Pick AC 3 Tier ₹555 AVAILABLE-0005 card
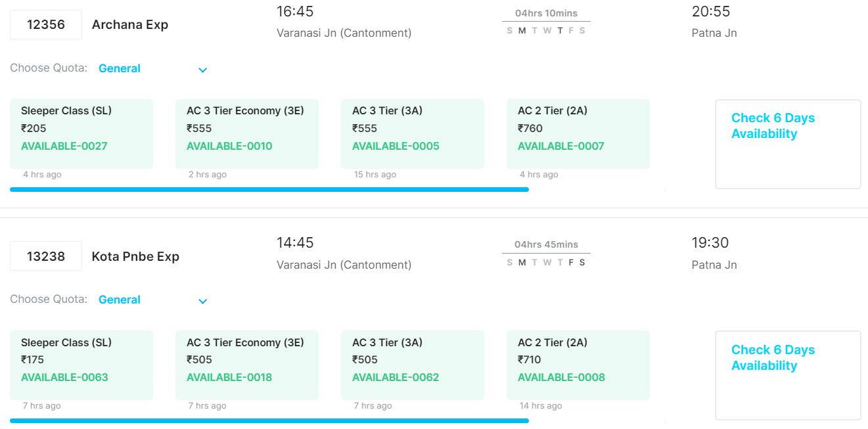The image size is (868, 429). (413, 134)
